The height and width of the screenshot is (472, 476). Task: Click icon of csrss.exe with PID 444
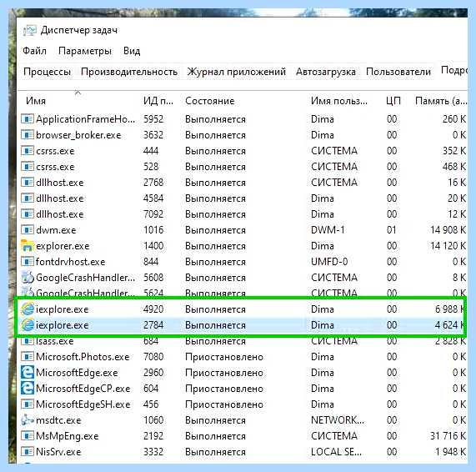tap(28, 151)
